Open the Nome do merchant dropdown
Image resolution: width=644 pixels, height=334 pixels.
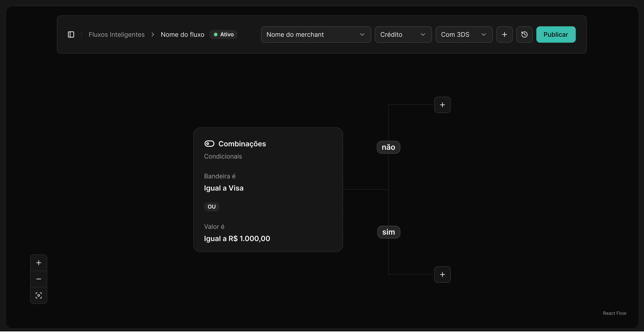coord(316,34)
